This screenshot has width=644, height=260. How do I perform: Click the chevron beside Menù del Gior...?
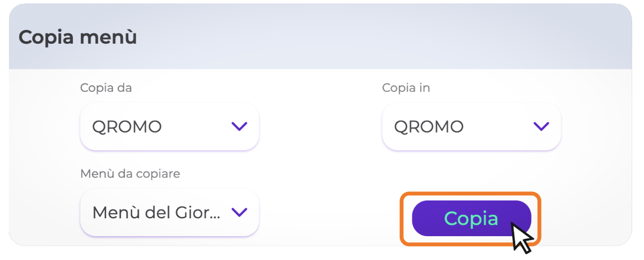tap(239, 212)
